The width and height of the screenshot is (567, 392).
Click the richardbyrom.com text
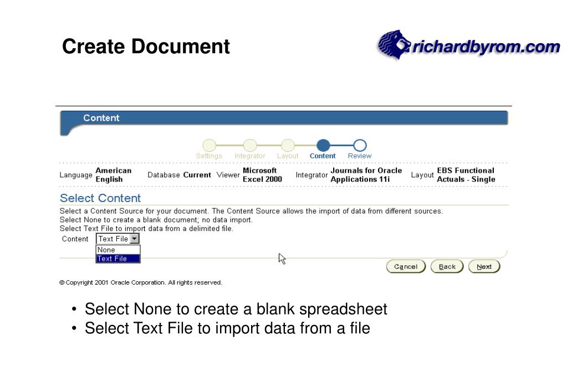coord(486,47)
